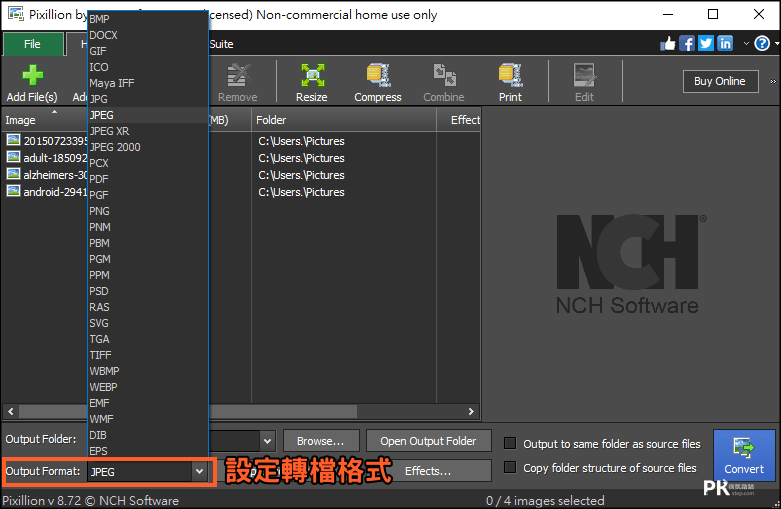Screen dimensions: 781x509
Task: Choose DOCX from the format list
Action: pyautogui.click(x=148, y=35)
